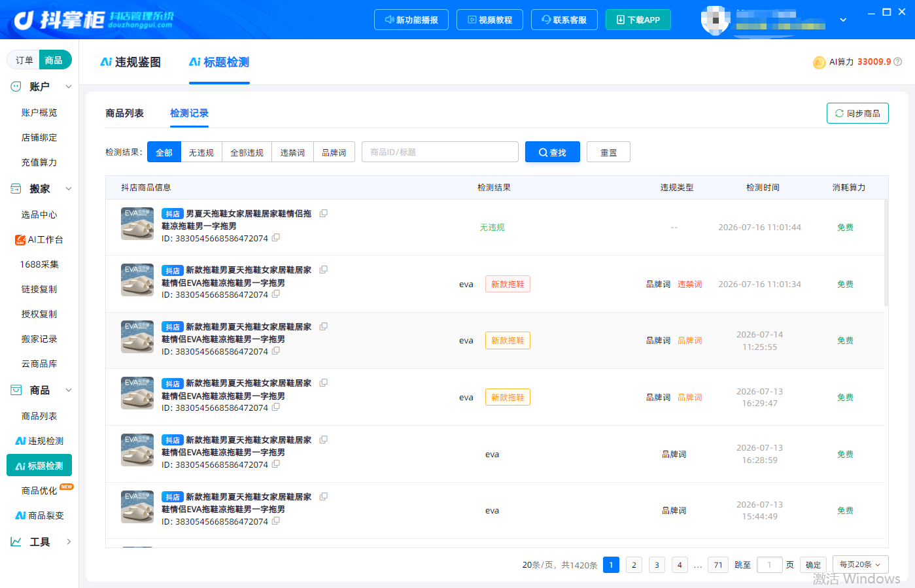Switch sidebar toggle to 订单
The image size is (915, 588).
point(24,60)
